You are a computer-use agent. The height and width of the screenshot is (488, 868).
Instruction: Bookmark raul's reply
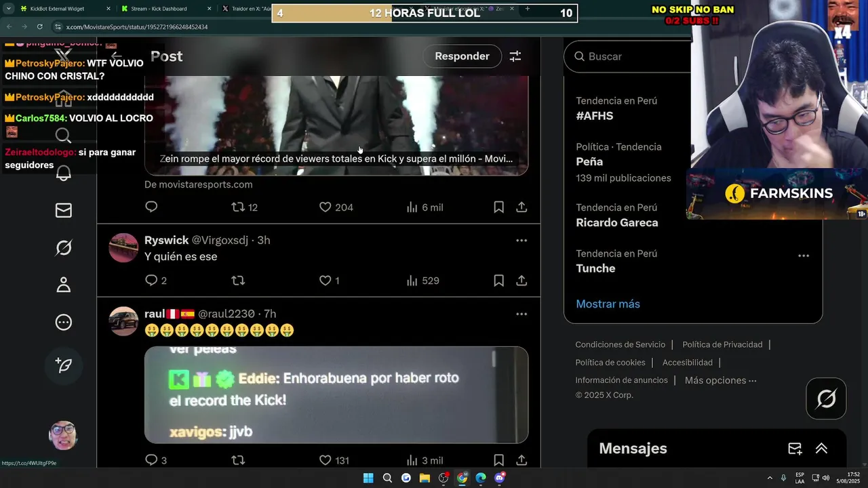[498, 460]
